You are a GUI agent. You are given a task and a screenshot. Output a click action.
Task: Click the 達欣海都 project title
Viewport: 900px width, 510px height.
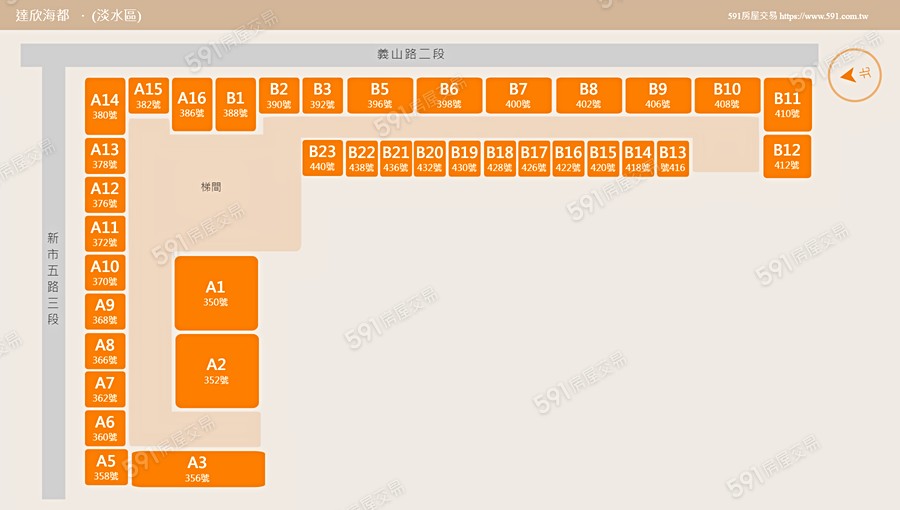pyautogui.click(x=43, y=16)
